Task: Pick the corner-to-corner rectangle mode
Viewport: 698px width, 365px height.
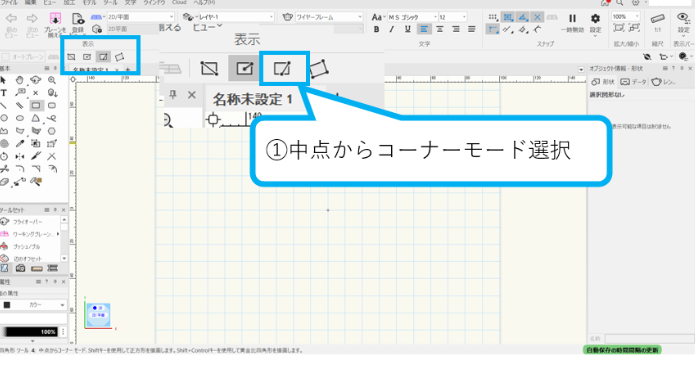Action: tap(71, 57)
